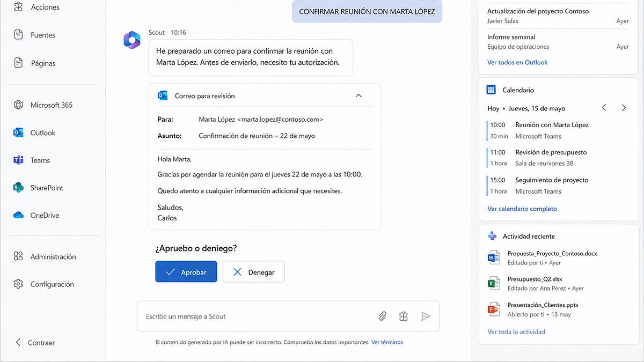Go to next day in calendar
This screenshot has height=362, width=644.
tap(624, 108)
